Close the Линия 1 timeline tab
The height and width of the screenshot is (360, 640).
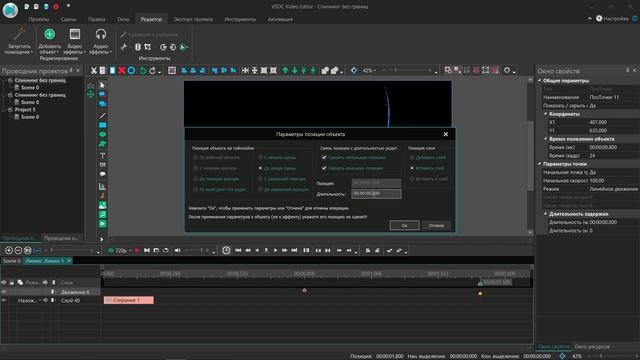coord(69,261)
